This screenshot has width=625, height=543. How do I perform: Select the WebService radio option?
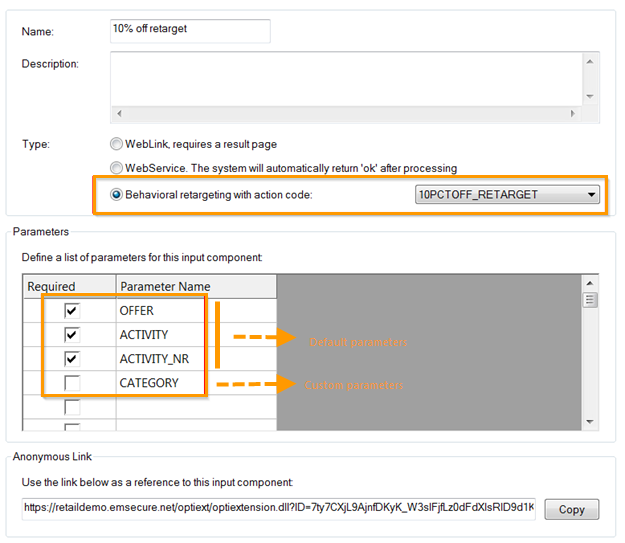(117, 168)
